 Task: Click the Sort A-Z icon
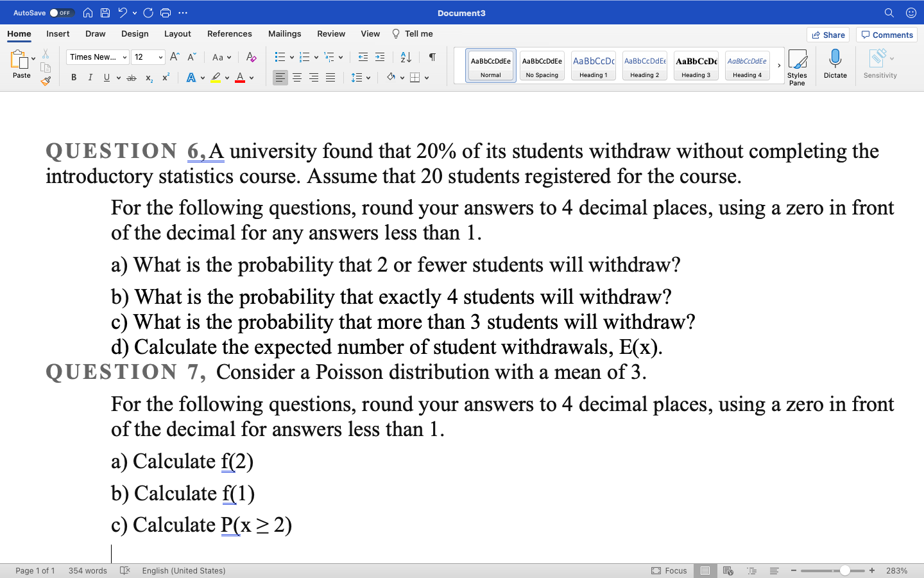click(406, 57)
